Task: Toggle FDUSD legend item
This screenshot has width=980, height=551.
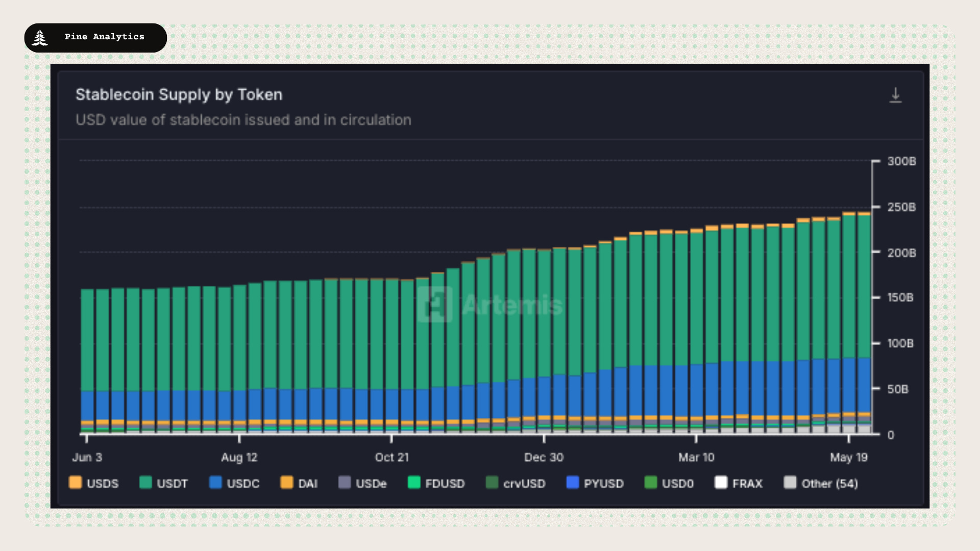Action: [436, 483]
